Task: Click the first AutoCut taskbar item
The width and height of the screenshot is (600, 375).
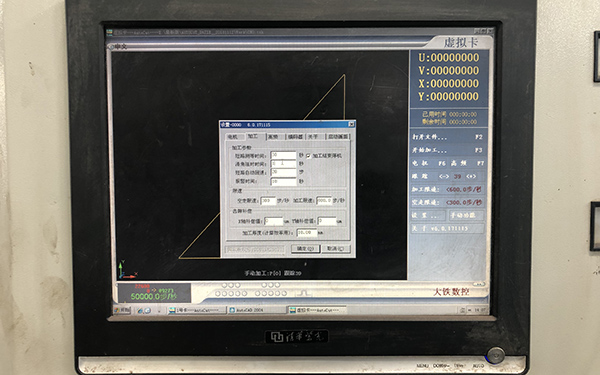Action: pyautogui.click(x=197, y=310)
